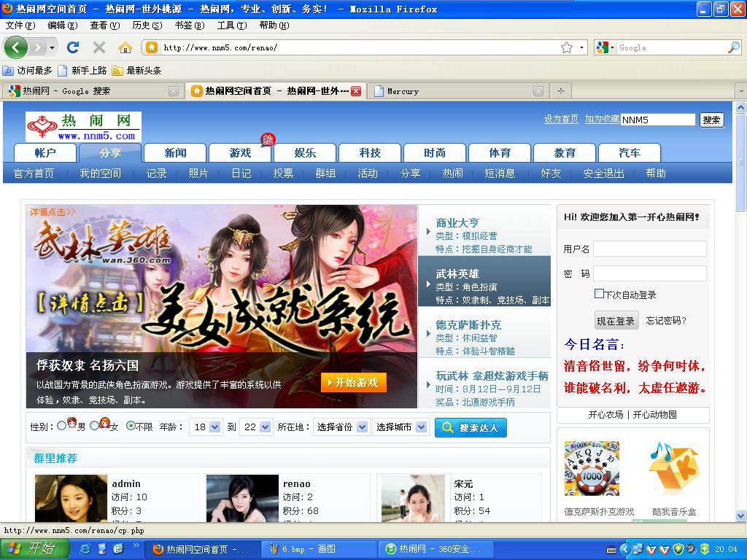Open the 工具 menu
Viewport: 747px width, 560px height.
pyautogui.click(x=232, y=26)
